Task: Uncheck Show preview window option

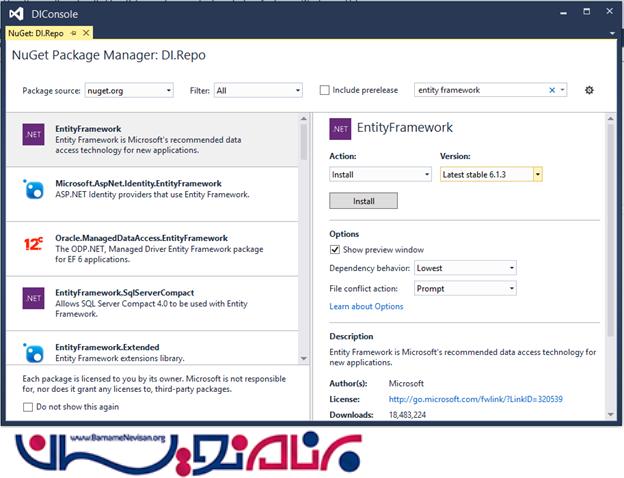Action: click(x=335, y=249)
